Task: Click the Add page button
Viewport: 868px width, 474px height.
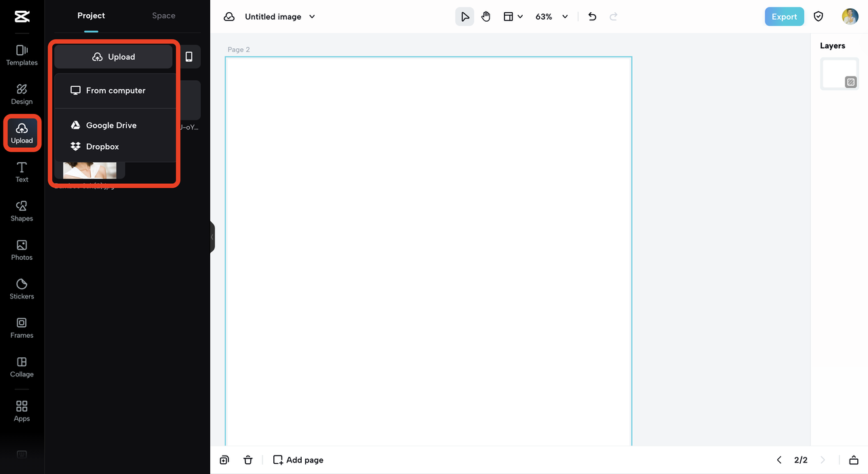Action: [x=298, y=460]
